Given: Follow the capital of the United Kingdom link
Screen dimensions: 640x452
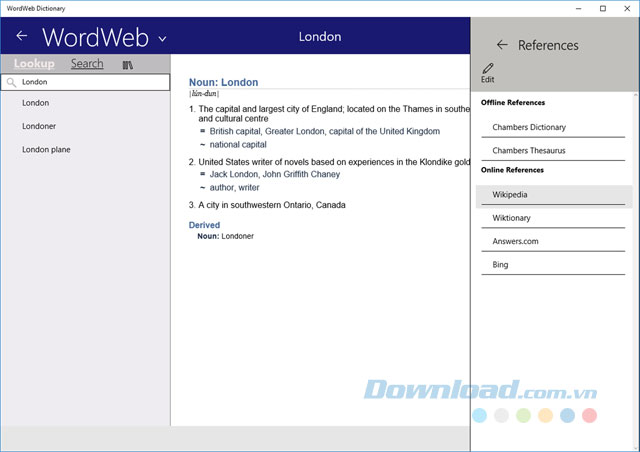Looking at the screenshot, I should click(x=384, y=131).
